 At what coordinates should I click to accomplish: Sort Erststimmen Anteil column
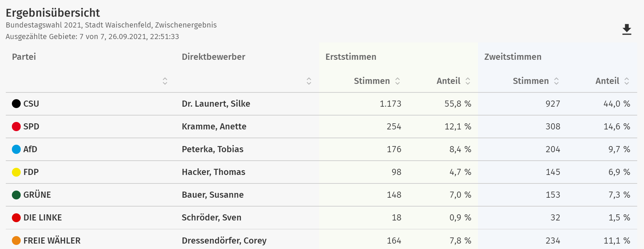[x=468, y=81]
